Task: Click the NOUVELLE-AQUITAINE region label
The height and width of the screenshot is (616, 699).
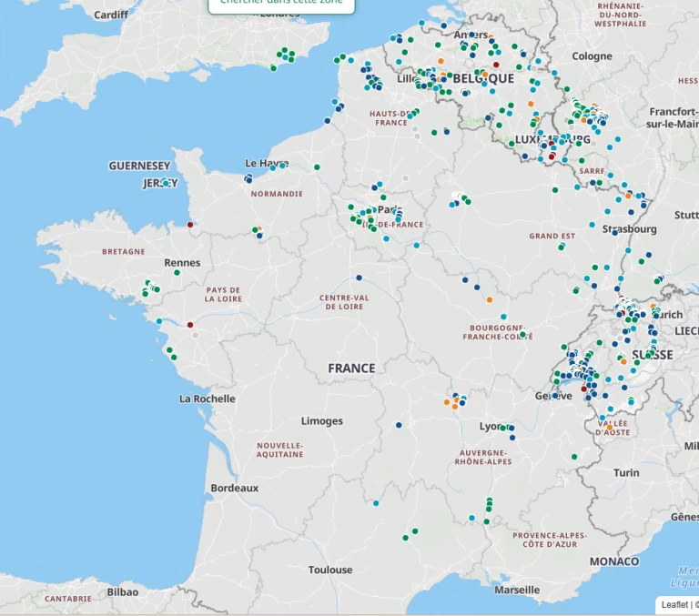Action: (x=280, y=449)
